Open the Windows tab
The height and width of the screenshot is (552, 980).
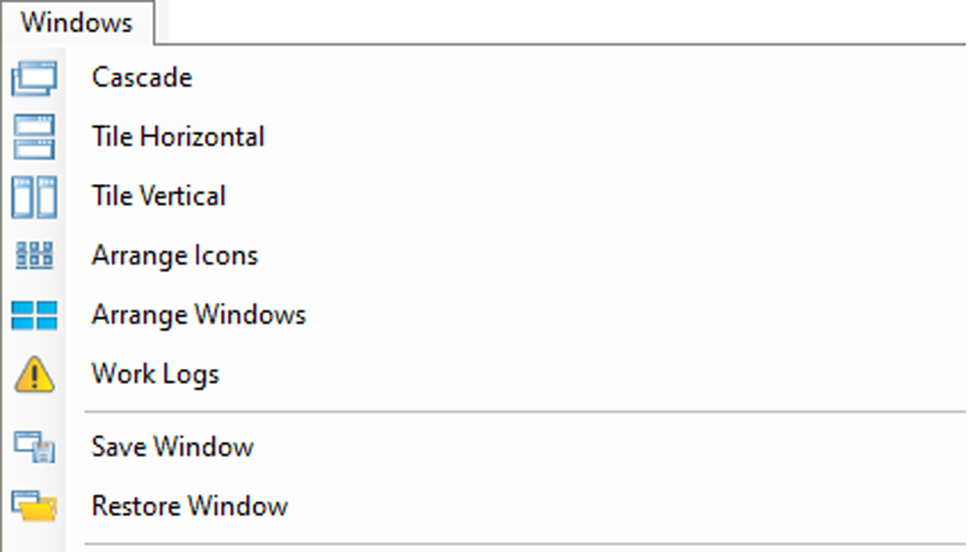pyautogui.click(x=76, y=22)
